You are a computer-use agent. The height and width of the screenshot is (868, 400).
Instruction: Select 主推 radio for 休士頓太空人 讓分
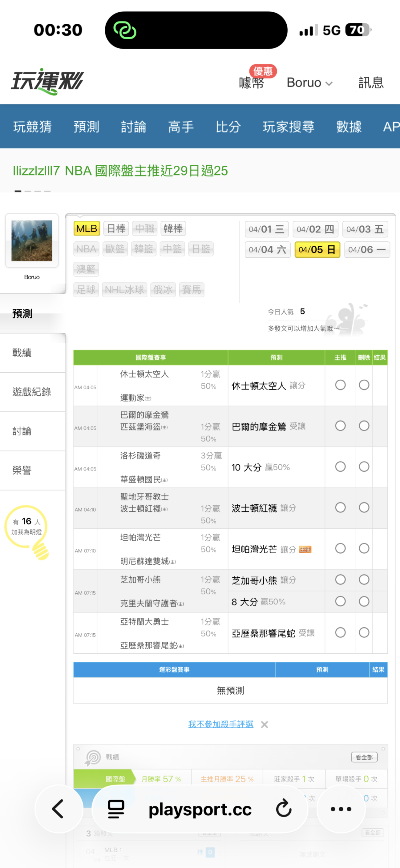tap(340, 385)
